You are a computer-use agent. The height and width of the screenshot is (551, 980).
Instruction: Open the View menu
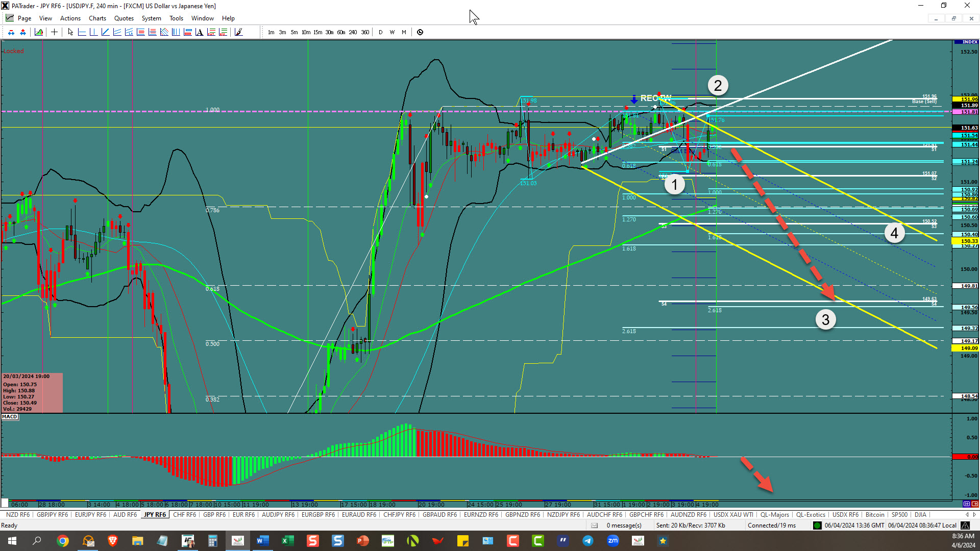(x=45, y=18)
